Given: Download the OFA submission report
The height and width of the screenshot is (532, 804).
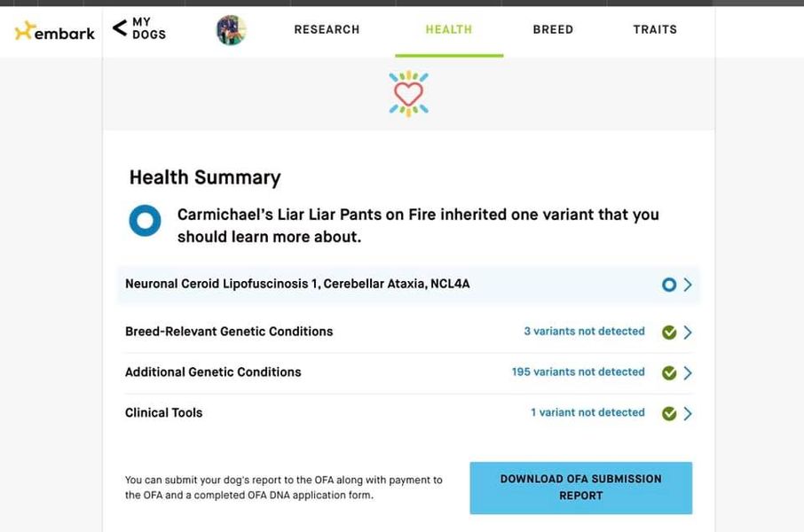Looking at the screenshot, I should pos(581,488).
